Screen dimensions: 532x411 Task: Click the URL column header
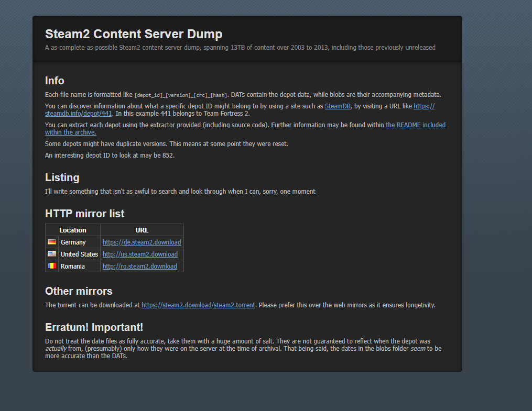point(142,230)
